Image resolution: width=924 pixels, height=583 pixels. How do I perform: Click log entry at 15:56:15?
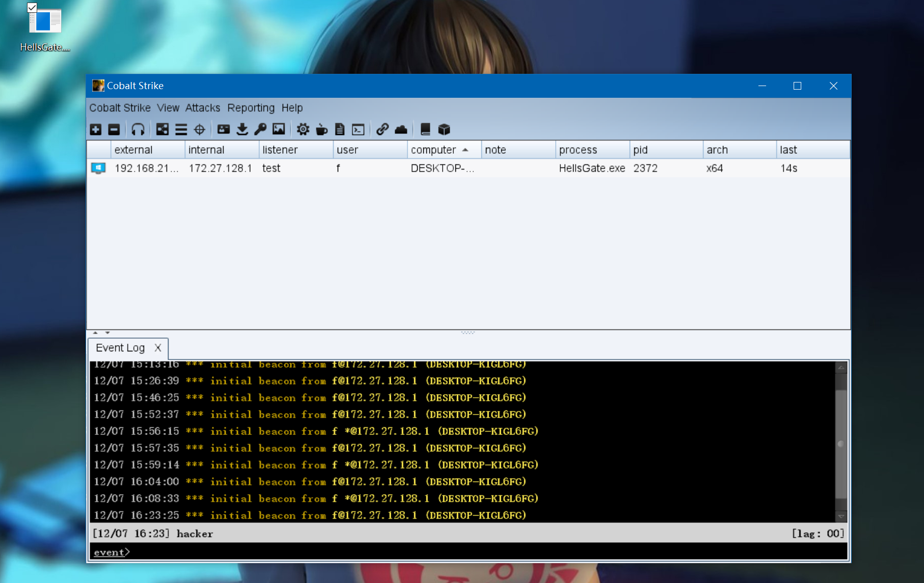[316, 431]
